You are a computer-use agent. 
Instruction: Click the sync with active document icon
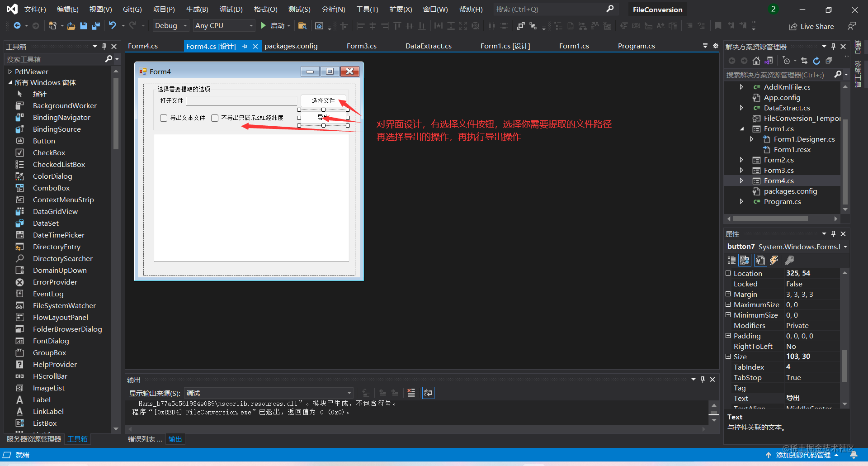click(804, 61)
